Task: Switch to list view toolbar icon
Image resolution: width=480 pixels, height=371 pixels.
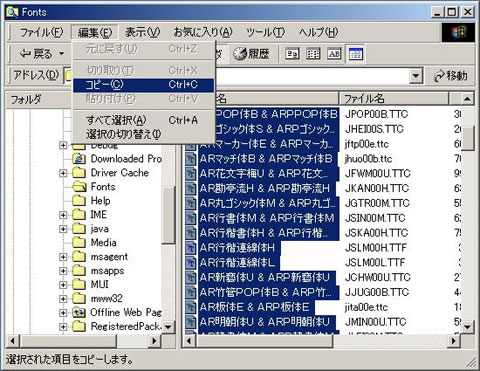Action: [x=313, y=54]
